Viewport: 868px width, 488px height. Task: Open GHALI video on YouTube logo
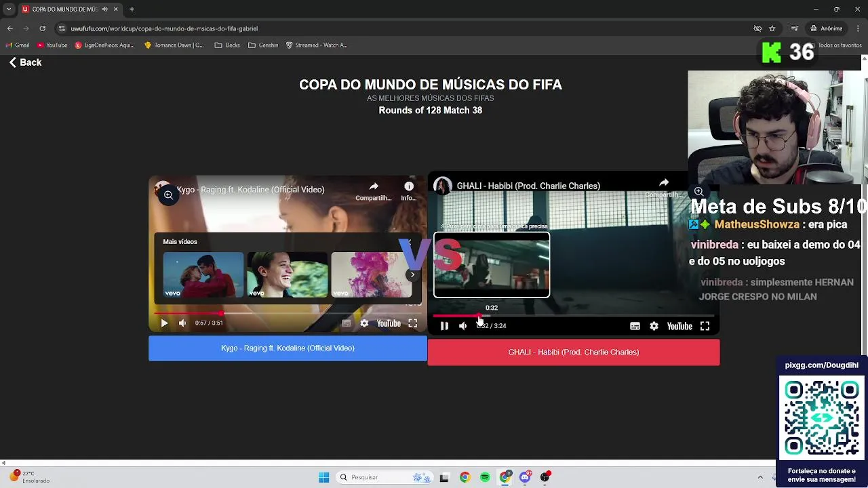[679, 326]
